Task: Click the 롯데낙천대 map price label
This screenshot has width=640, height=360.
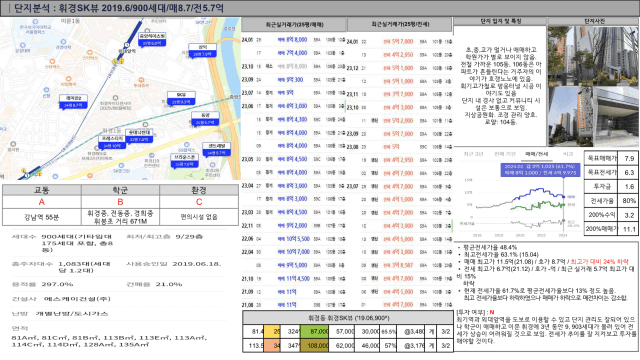Action: pyautogui.click(x=139, y=136)
